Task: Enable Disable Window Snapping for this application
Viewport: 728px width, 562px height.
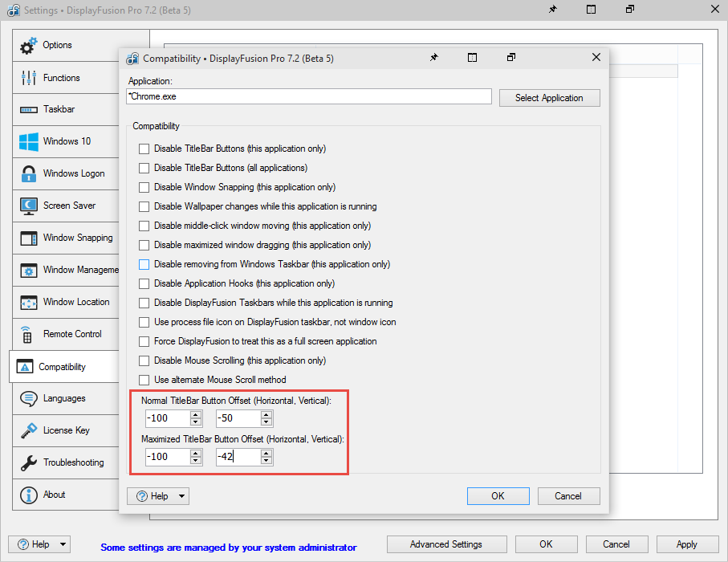Action: tap(144, 187)
